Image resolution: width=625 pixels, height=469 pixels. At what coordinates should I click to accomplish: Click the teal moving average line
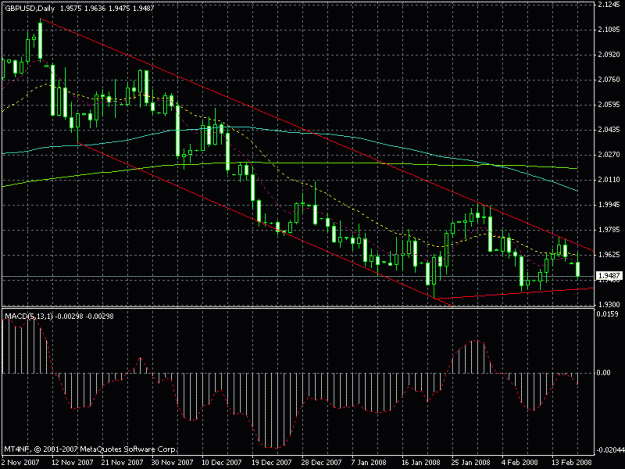(x=290, y=130)
